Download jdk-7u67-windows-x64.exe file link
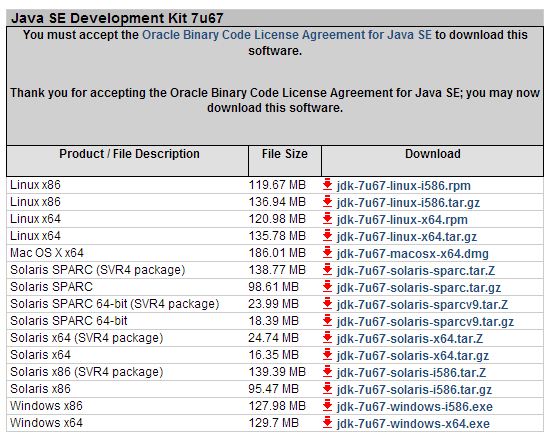The height and width of the screenshot is (438, 552). [413, 424]
